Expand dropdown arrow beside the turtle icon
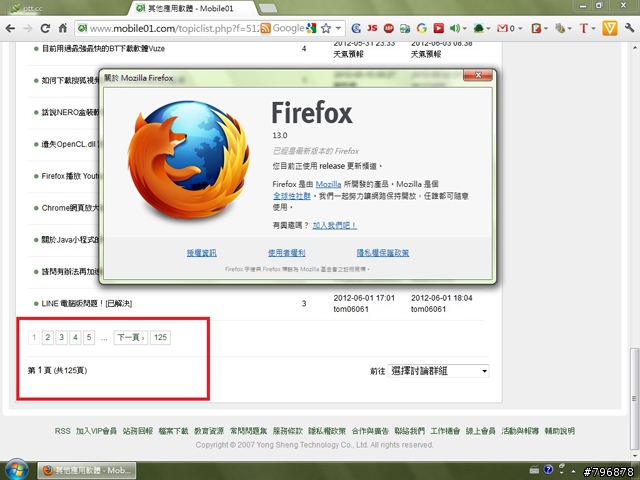 point(489,29)
